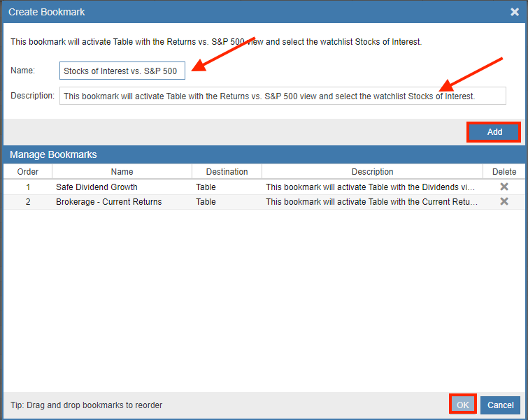
Task: Click Table destination for Safe Dividend Growth
Action: (x=206, y=187)
